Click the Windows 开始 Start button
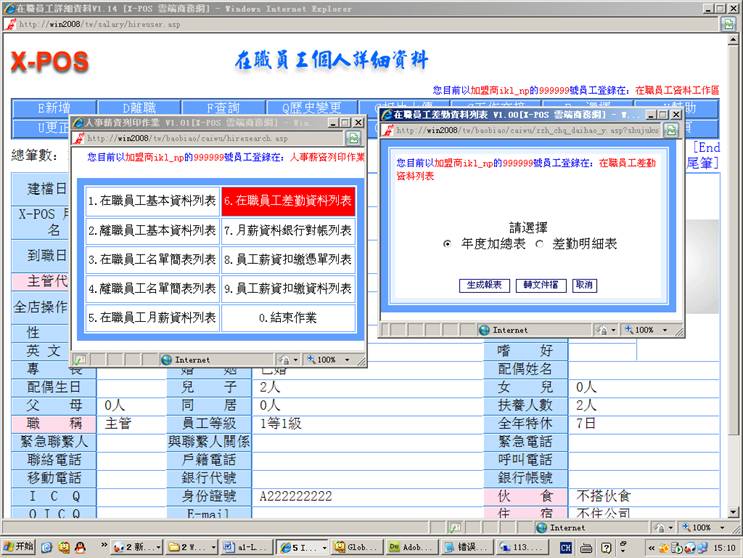743x558 pixels. [18, 547]
